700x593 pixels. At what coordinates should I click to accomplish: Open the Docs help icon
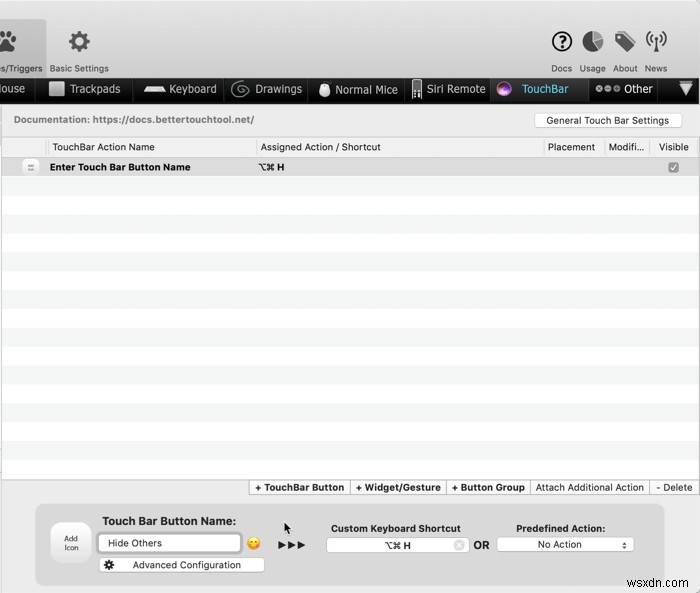point(562,42)
